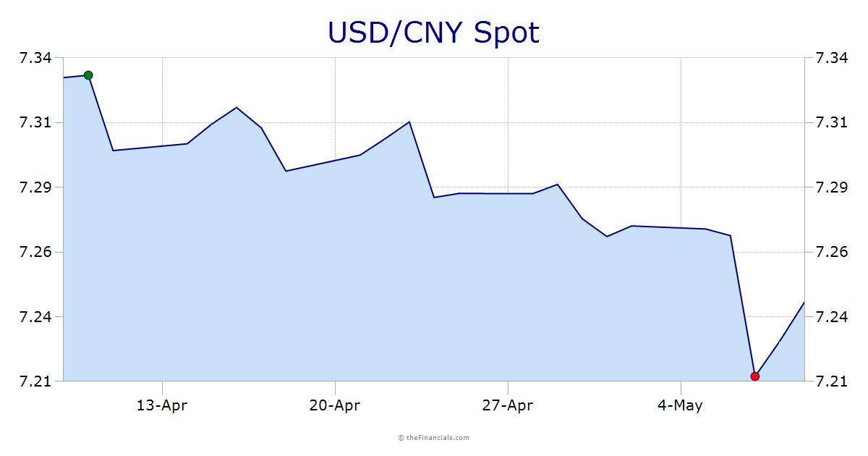Select the 13-Apr date label

[162, 405]
